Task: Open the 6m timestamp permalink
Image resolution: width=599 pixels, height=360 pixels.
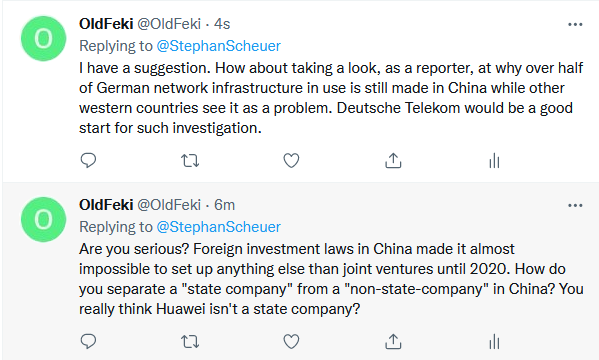Action: click(x=224, y=205)
